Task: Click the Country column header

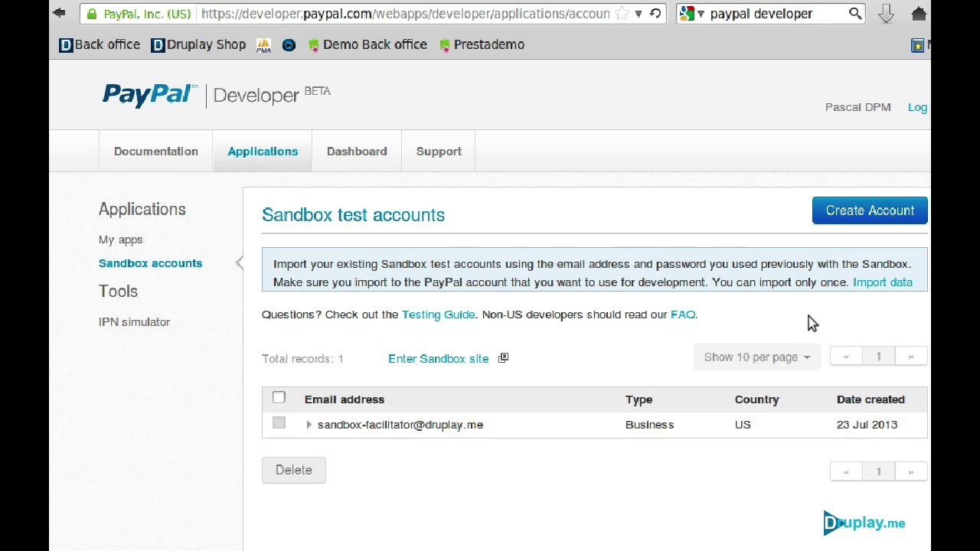Action: point(756,399)
